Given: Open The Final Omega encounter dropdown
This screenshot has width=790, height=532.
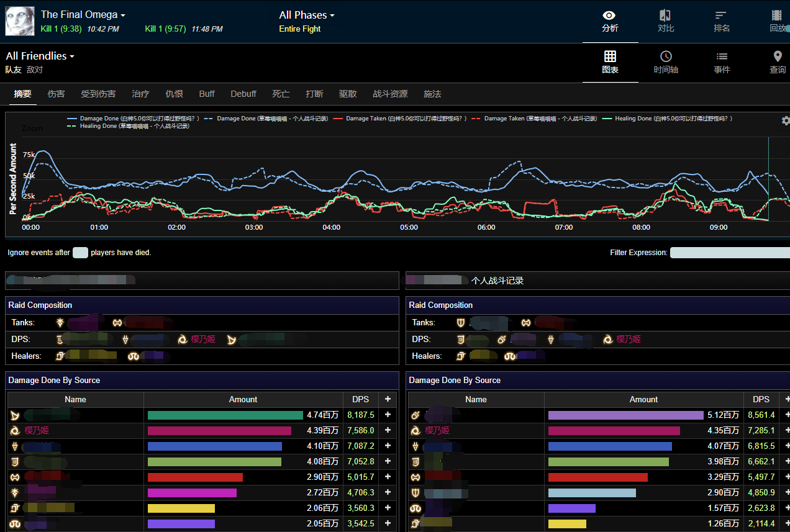Looking at the screenshot, I should coord(83,15).
